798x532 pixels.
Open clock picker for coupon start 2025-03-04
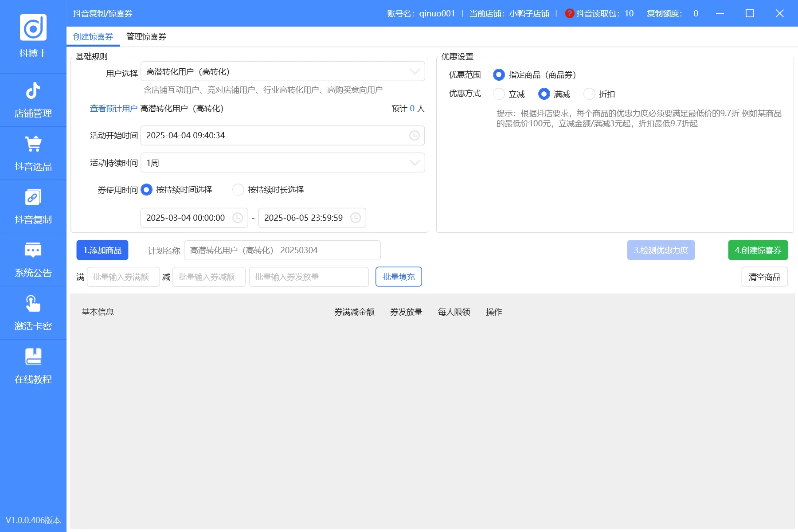[x=238, y=218]
